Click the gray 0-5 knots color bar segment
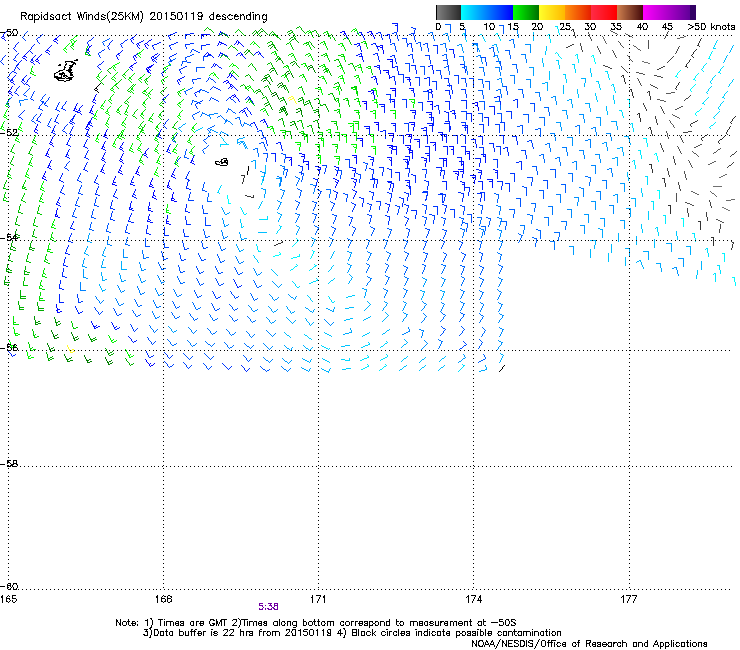 tap(448, 12)
